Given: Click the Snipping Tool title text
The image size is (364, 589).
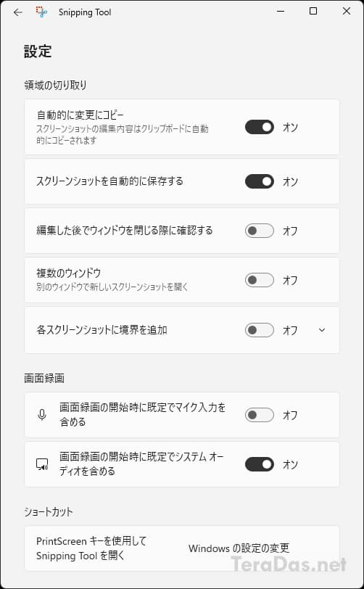Looking at the screenshot, I should point(85,12).
